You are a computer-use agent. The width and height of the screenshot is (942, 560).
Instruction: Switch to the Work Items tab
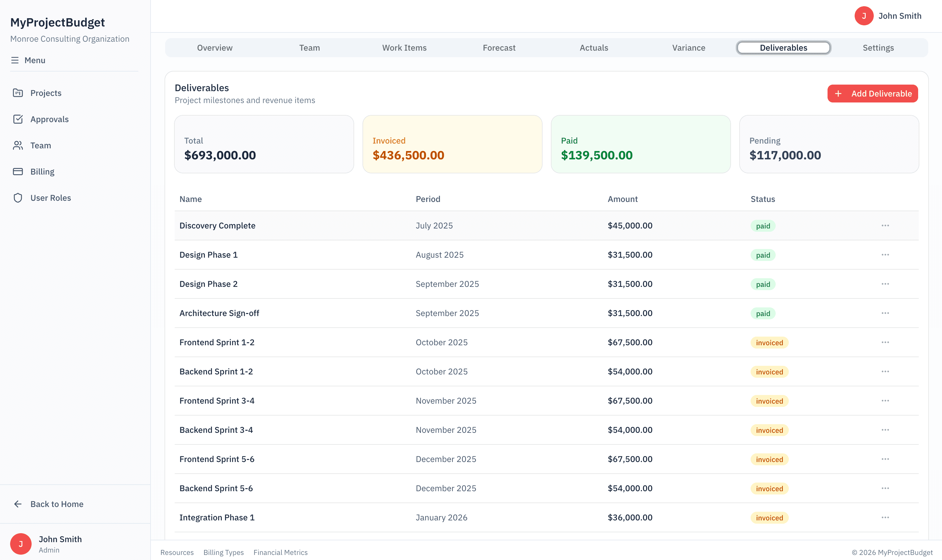click(x=404, y=48)
